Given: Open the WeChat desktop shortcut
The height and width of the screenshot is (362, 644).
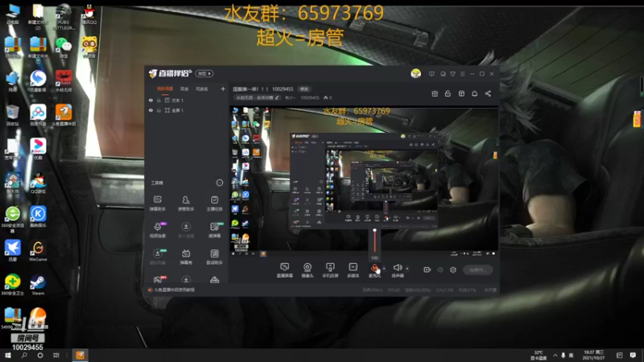Looking at the screenshot, I should (64, 47).
